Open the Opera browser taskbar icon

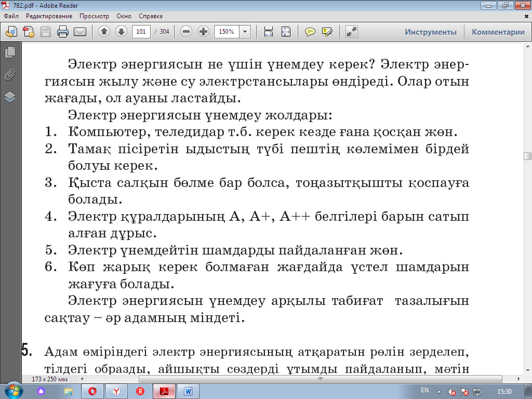[92, 392]
